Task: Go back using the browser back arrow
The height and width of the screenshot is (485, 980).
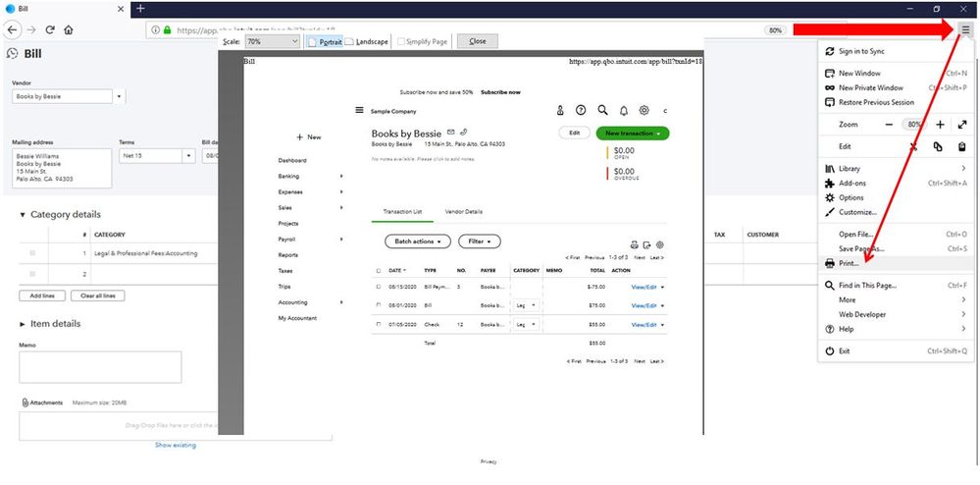Action: coord(13,29)
